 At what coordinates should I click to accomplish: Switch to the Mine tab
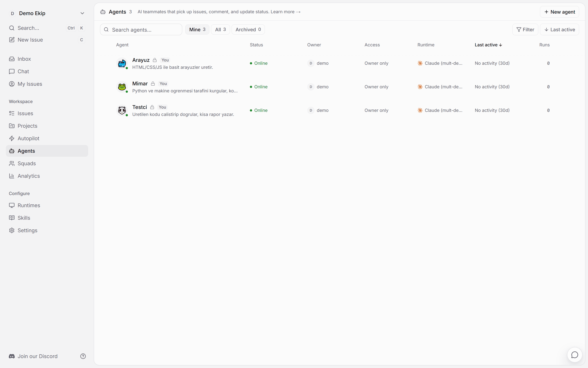197,29
